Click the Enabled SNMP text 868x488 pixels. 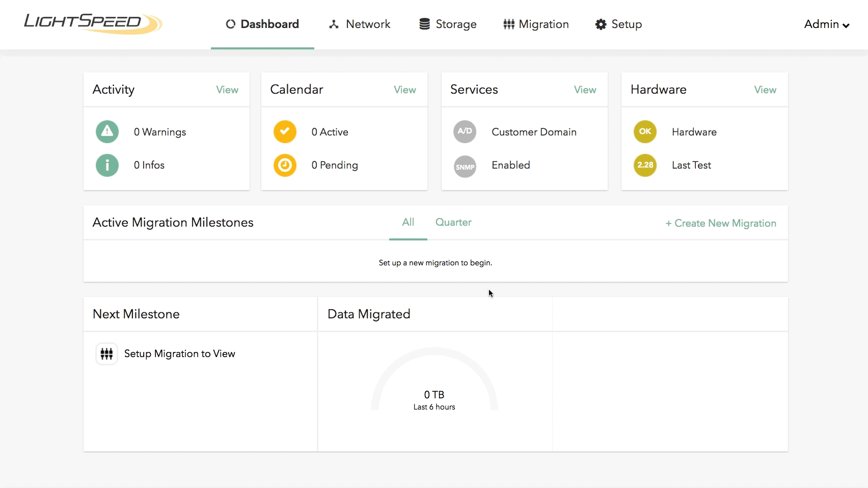point(511,165)
